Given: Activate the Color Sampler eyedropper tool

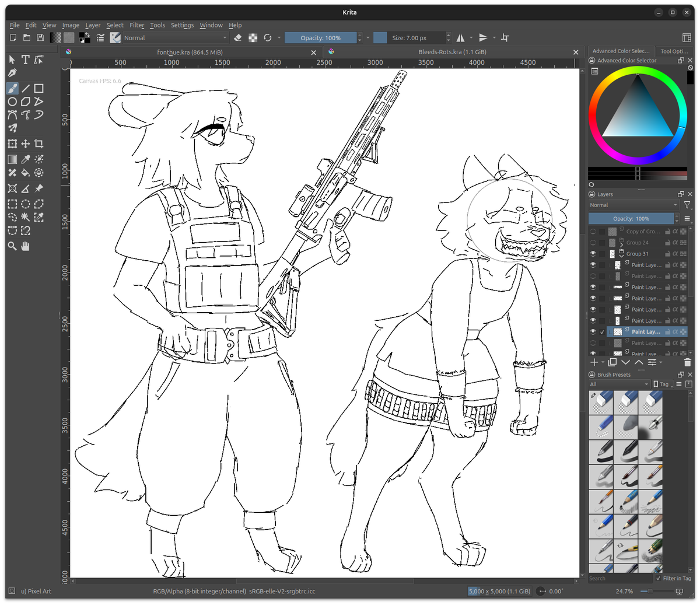Looking at the screenshot, I should tap(26, 159).
